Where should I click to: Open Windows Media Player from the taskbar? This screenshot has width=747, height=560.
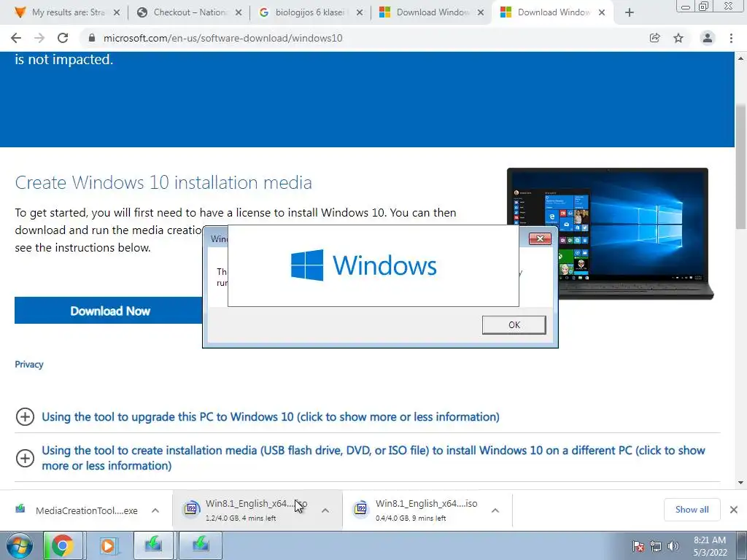108,545
